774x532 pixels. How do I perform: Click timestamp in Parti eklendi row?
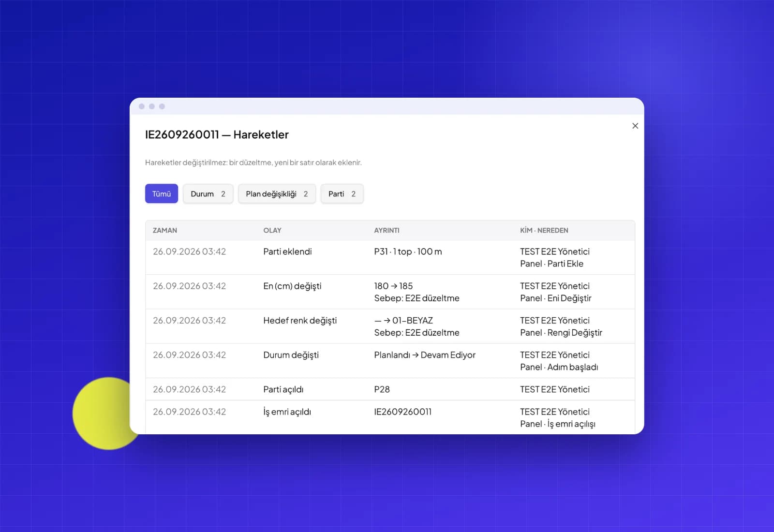(189, 251)
